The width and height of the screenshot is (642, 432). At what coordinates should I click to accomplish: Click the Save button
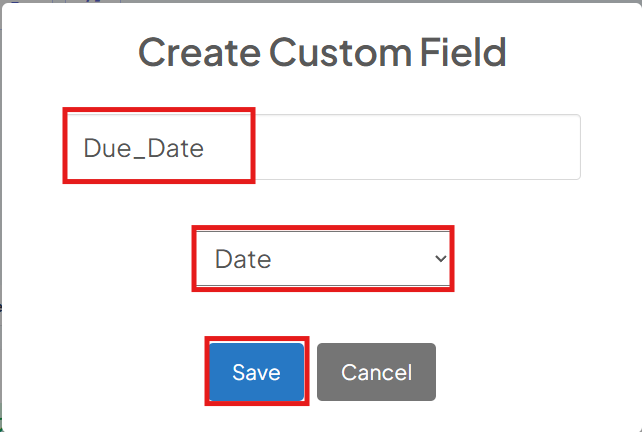tap(257, 371)
